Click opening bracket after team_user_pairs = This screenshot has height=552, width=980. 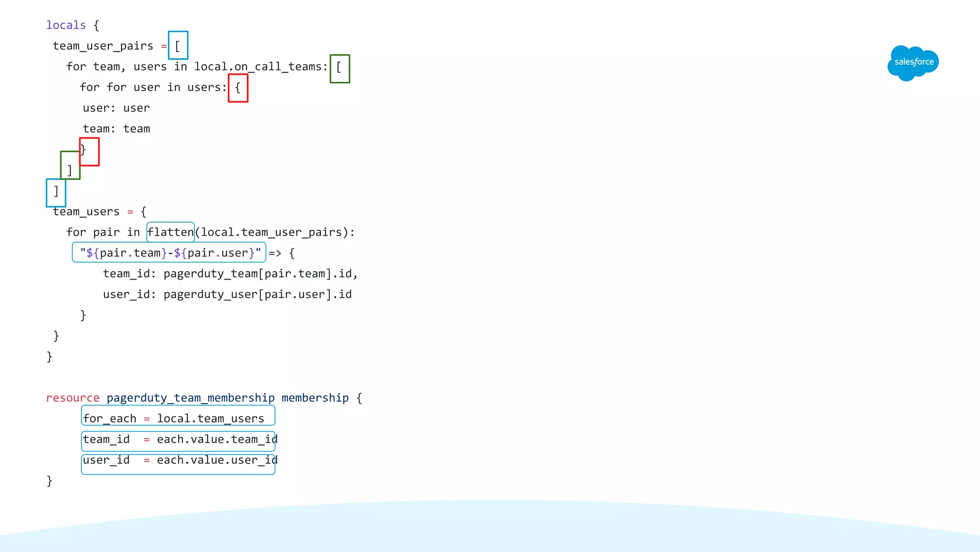pyautogui.click(x=178, y=45)
